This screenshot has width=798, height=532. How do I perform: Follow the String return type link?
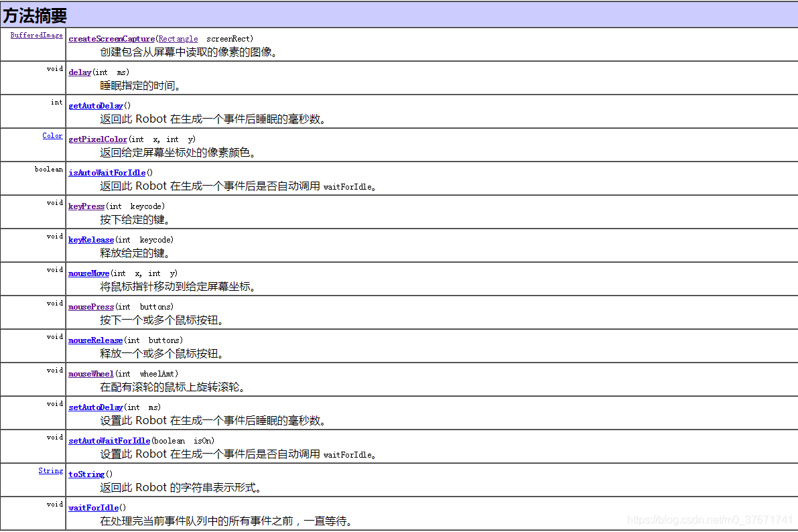point(51,470)
